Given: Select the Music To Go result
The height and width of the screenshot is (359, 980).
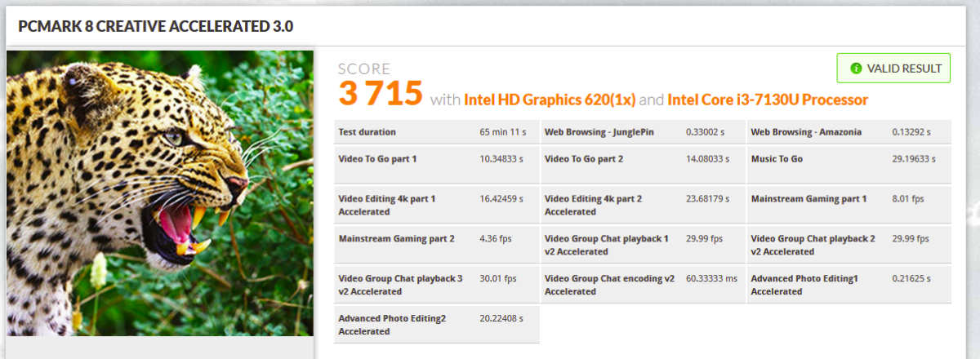Looking at the screenshot, I should [848, 159].
